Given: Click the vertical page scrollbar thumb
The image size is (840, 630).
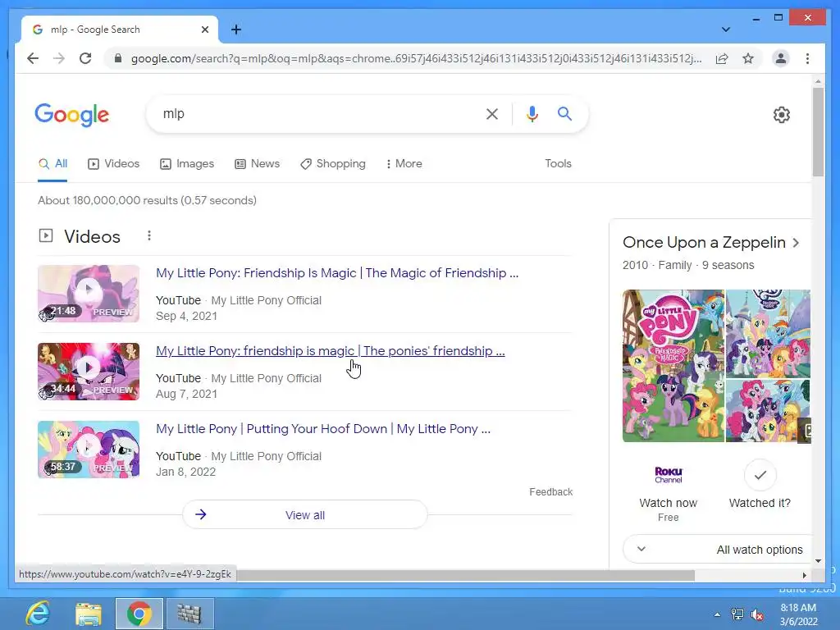Looking at the screenshot, I should 818,132.
